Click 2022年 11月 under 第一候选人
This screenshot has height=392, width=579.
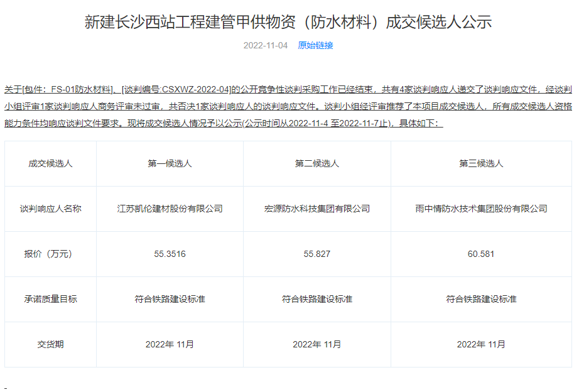(170, 345)
